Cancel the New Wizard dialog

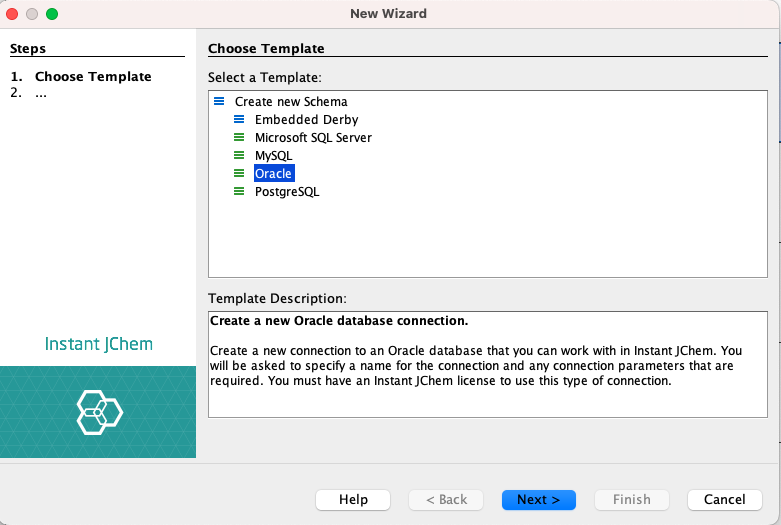point(724,499)
